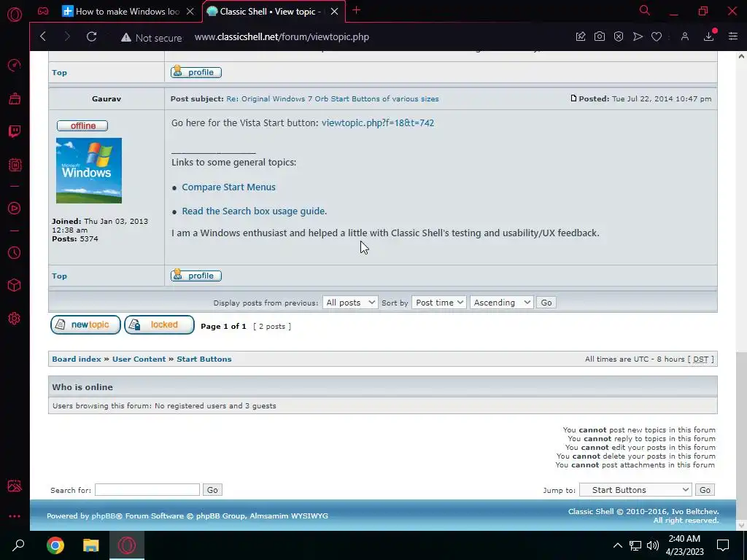Image resolution: width=747 pixels, height=560 pixels.
Task: Click the address bar URL field
Action: (x=282, y=37)
